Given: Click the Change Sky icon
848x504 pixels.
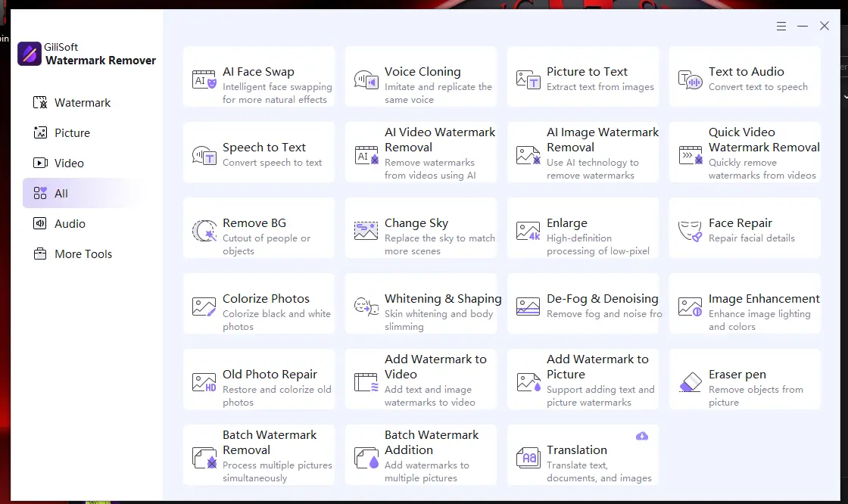Looking at the screenshot, I should [366, 231].
